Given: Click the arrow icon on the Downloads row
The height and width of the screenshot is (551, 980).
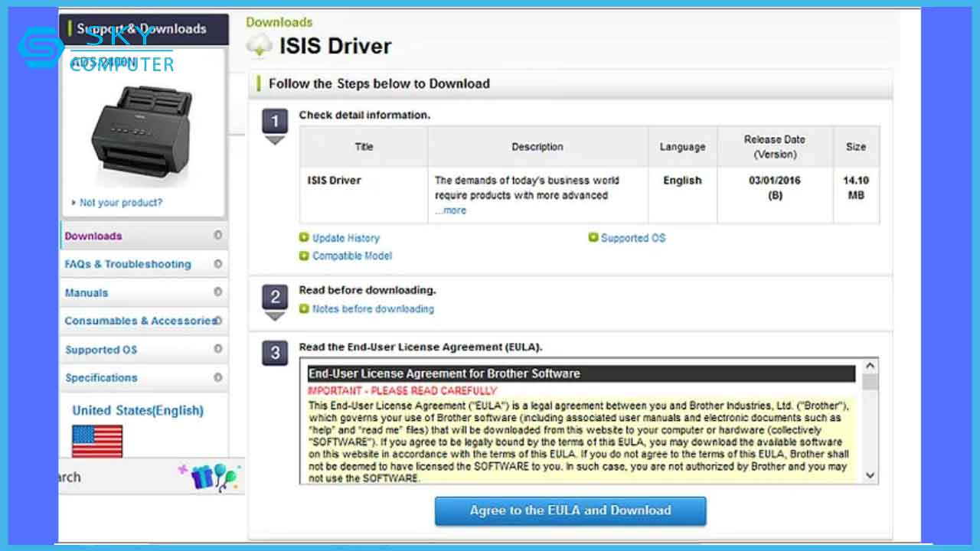Looking at the screenshot, I should pyautogui.click(x=218, y=236).
